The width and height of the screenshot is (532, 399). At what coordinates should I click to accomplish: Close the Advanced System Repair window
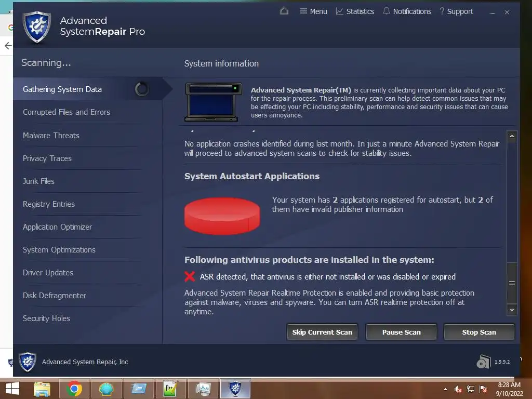(507, 12)
